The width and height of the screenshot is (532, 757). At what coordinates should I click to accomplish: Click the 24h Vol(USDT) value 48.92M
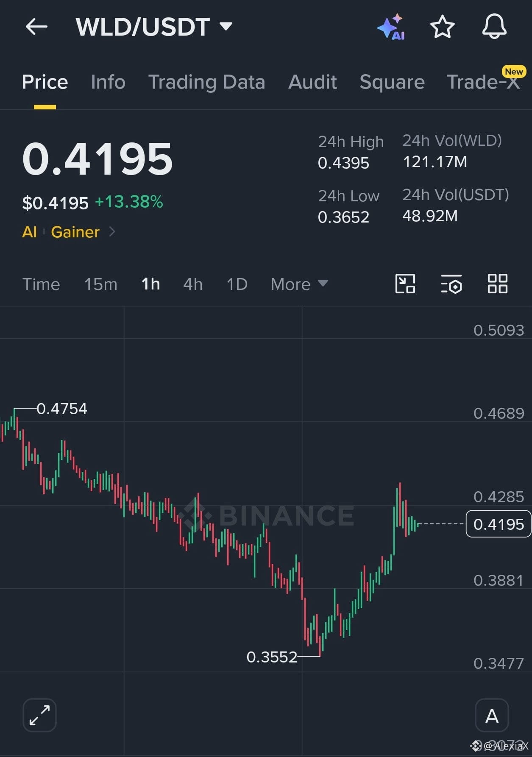430,216
